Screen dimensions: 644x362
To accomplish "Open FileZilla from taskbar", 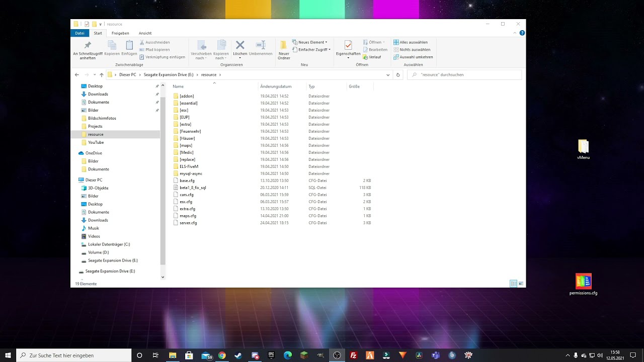I will (x=354, y=355).
